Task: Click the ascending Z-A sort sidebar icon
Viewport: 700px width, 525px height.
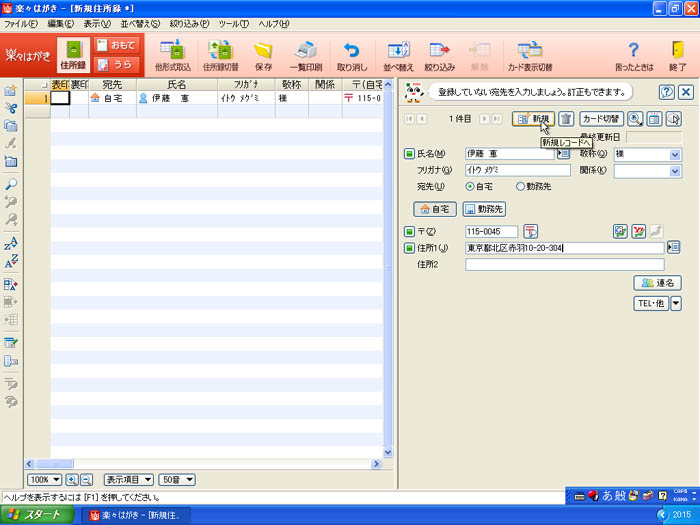Action: click(x=11, y=243)
